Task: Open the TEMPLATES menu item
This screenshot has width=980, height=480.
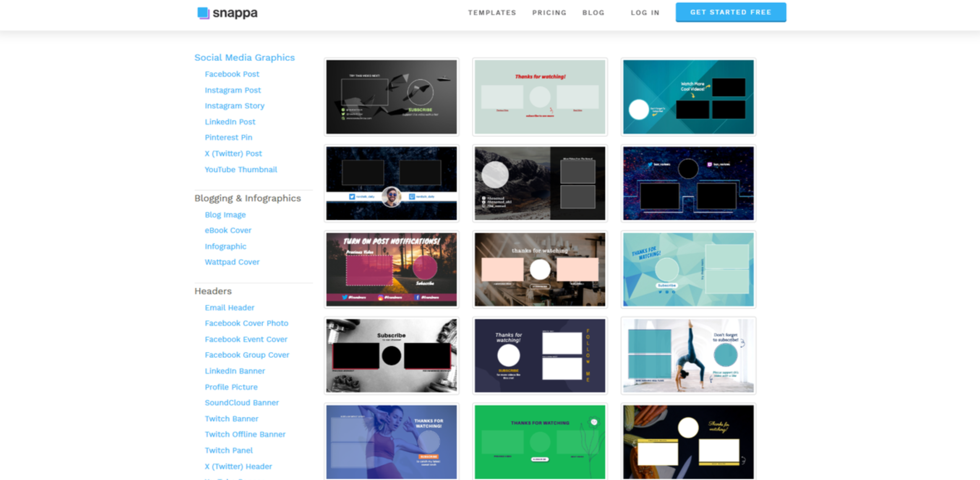Action: click(x=492, y=13)
